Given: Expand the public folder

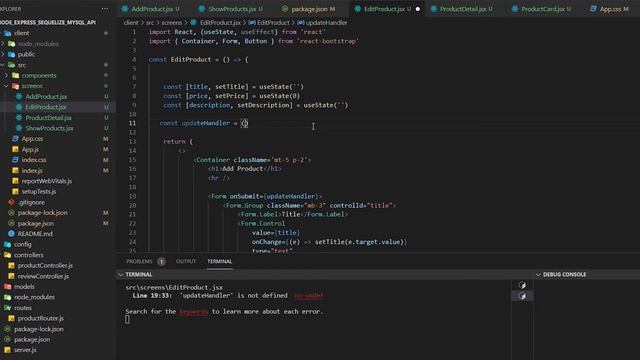Looking at the screenshot, I should click(26, 54).
